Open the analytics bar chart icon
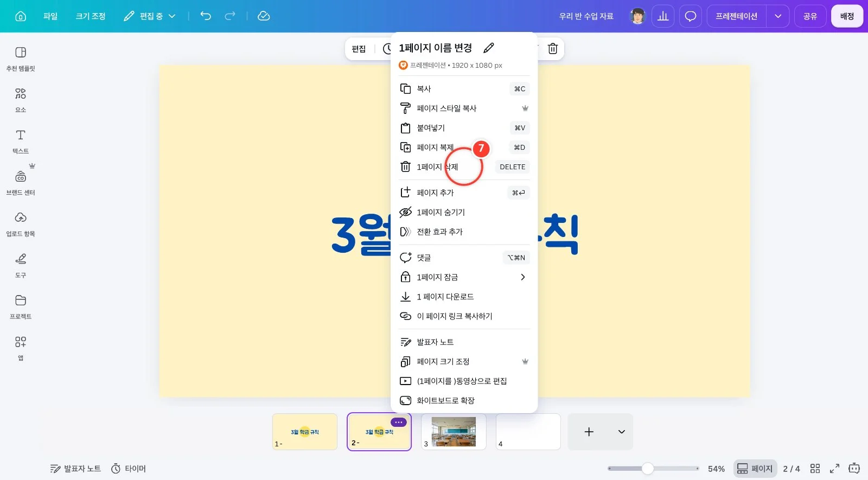 663,16
